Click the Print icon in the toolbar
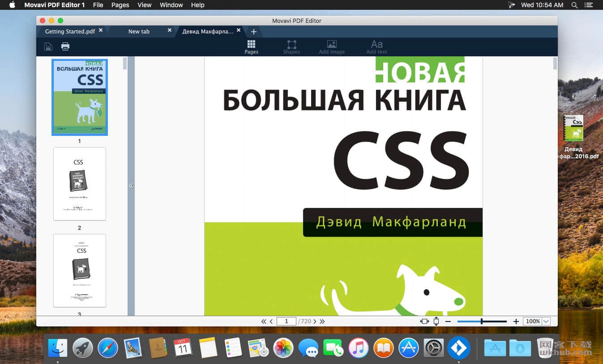The width and height of the screenshot is (603, 364). point(65,47)
